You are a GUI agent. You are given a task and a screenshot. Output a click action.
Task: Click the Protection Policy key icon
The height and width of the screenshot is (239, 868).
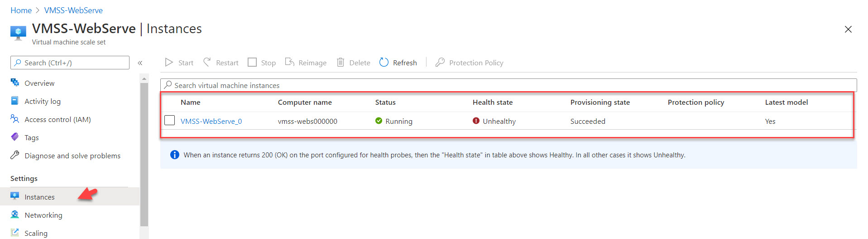point(440,63)
